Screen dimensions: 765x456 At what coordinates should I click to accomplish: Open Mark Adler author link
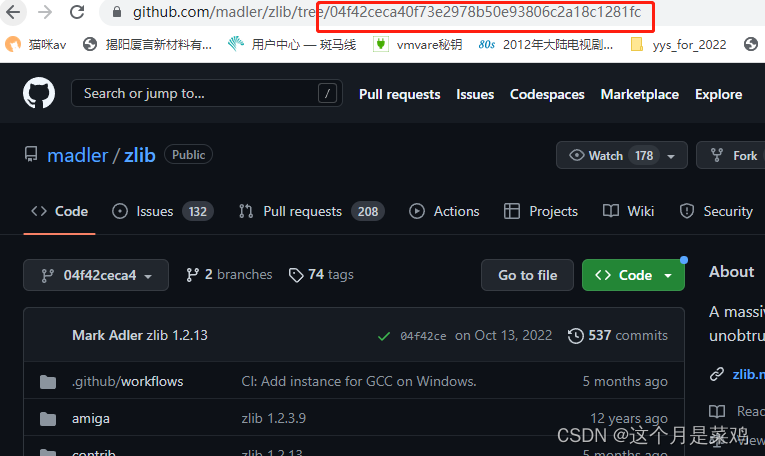tap(107, 335)
